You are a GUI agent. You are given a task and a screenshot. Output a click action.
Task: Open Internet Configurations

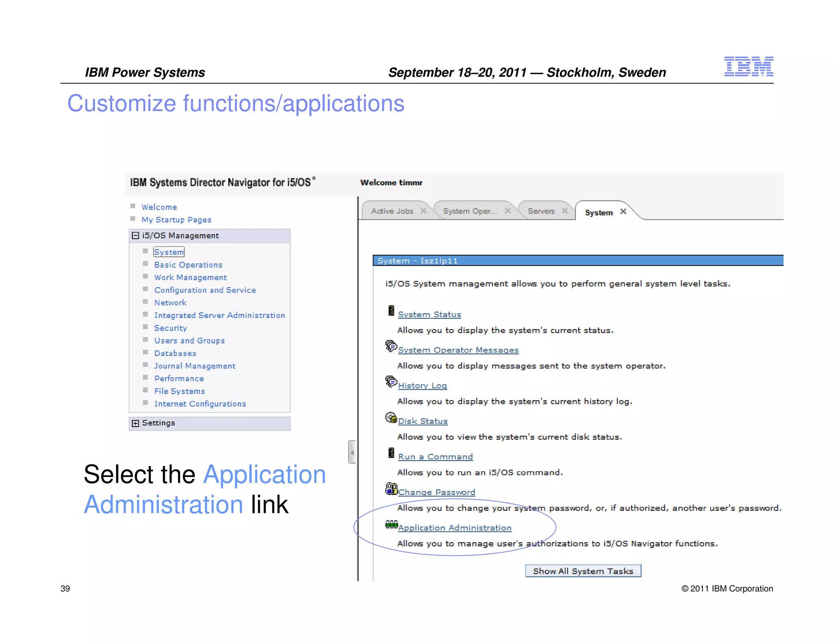200,404
